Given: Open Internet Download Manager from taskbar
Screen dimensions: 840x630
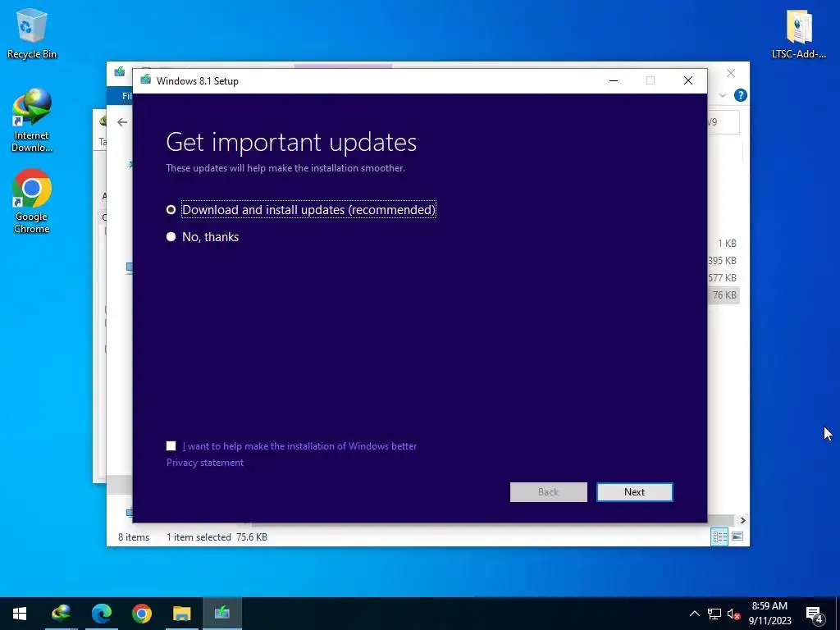Looking at the screenshot, I should tap(61, 614).
